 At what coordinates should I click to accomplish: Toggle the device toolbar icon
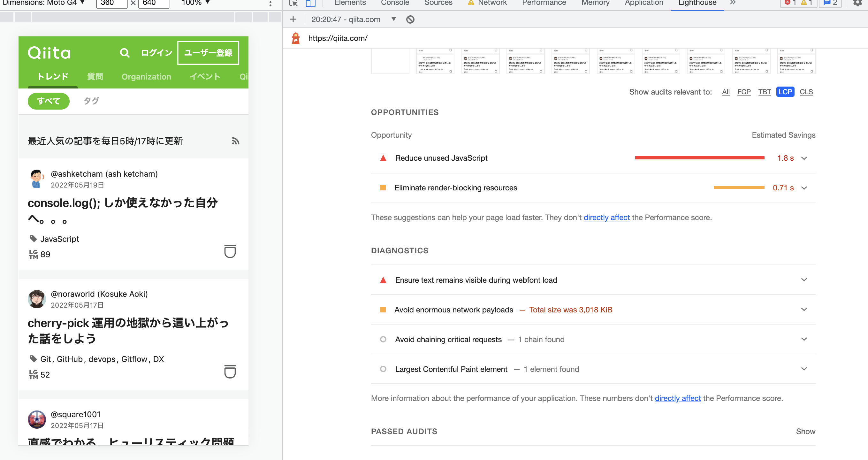(310, 3)
